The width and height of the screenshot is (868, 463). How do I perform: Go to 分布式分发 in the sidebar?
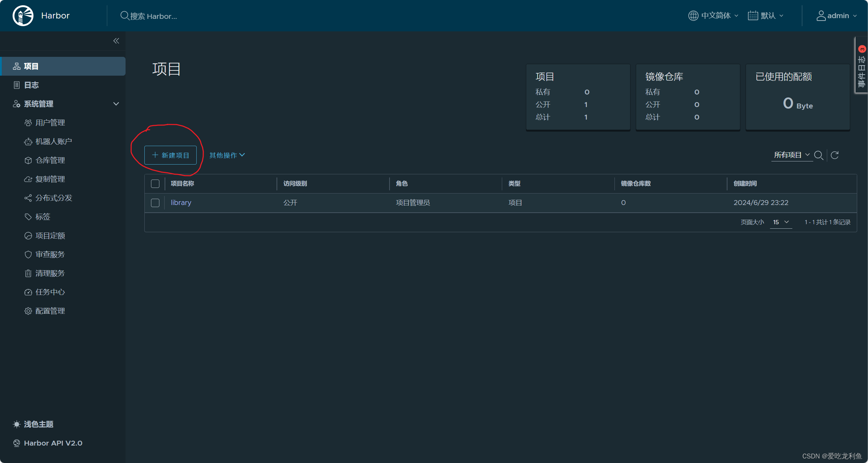[x=54, y=198]
